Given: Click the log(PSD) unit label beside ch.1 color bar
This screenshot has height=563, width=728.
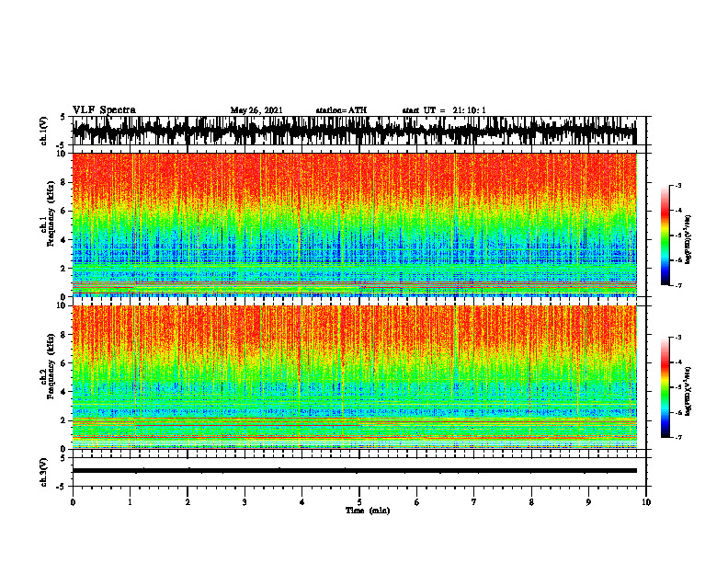Looking at the screenshot, I should click(688, 239).
